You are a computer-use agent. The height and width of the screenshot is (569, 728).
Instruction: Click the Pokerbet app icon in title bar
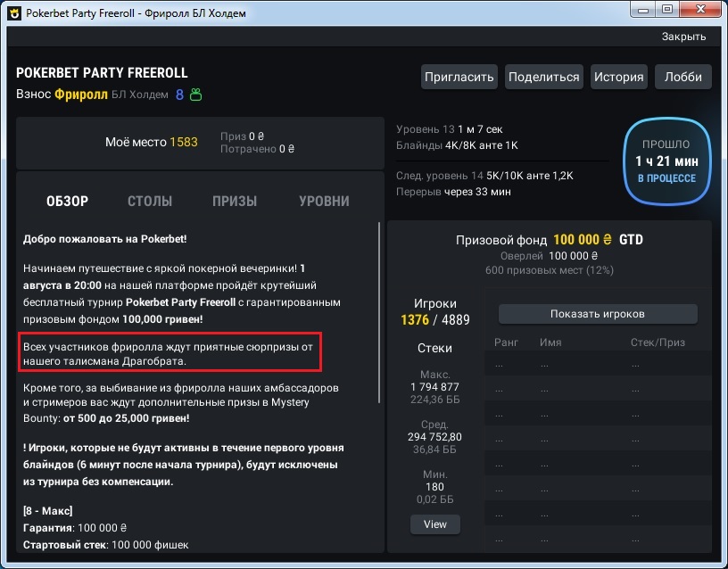click(x=14, y=13)
